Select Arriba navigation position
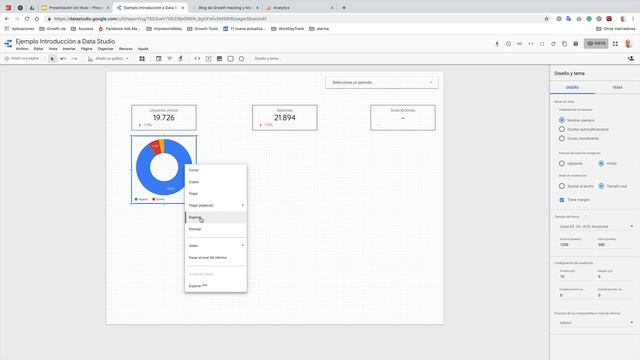This screenshot has width=640, height=360. pos(601,164)
